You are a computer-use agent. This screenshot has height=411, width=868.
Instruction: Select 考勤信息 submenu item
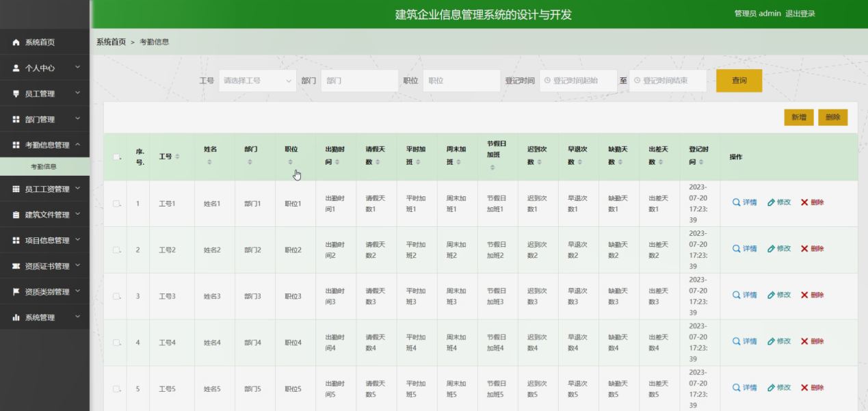pyautogui.click(x=45, y=166)
